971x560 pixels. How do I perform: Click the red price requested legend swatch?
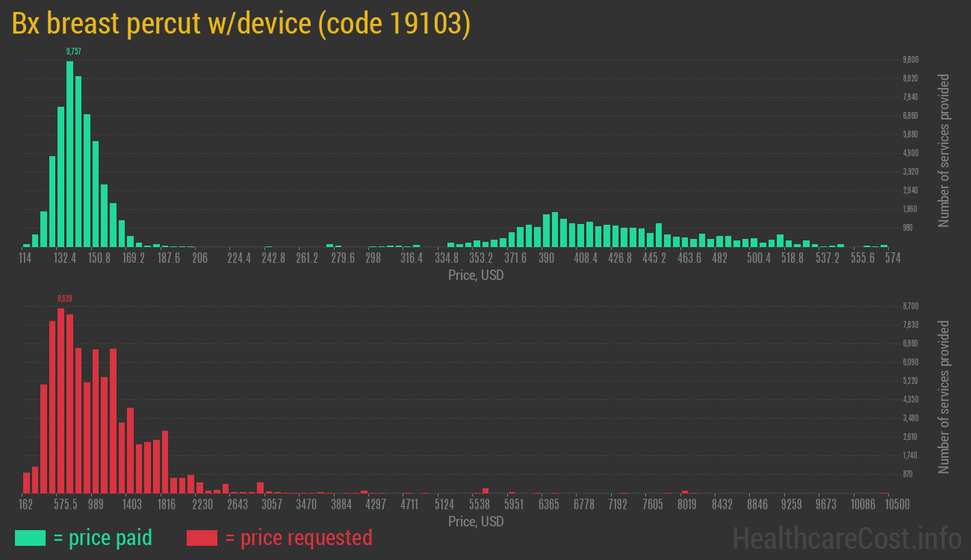click(202, 538)
